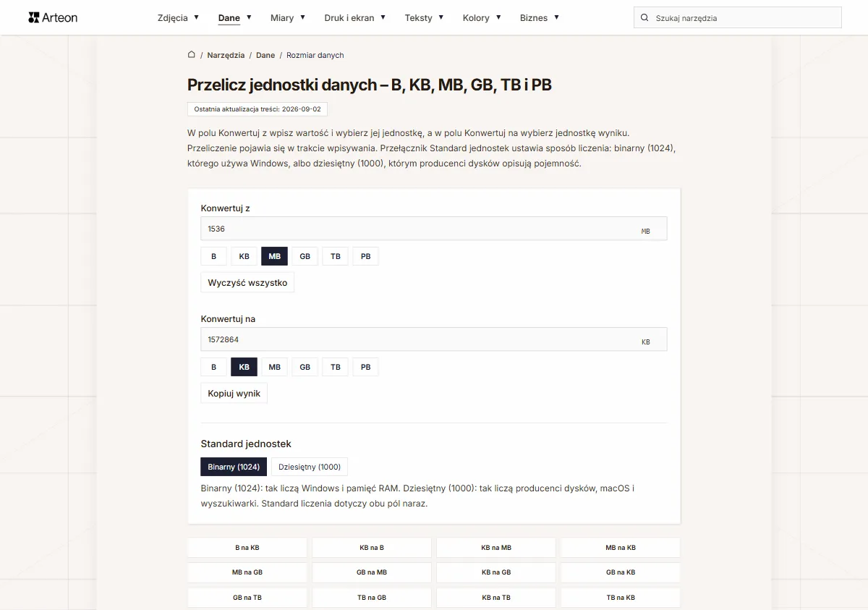The height and width of the screenshot is (610, 868).
Task: Open the GB na MB converter
Action: tap(372, 572)
